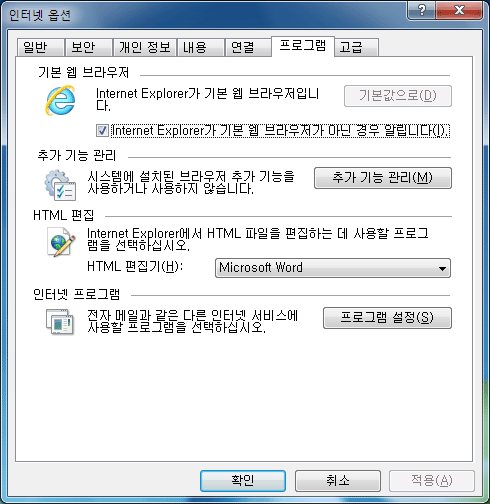Uncheck the default browser notification checkbox
490x504 pixels.
pyautogui.click(x=102, y=130)
